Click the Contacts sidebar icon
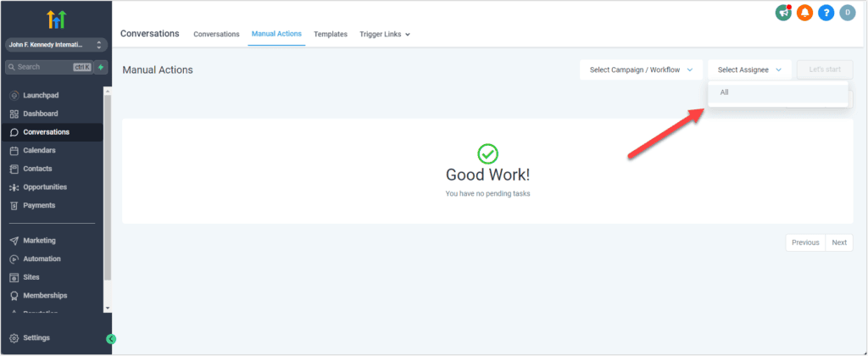The image size is (868, 356). pyautogui.click(x=14, y=169)
